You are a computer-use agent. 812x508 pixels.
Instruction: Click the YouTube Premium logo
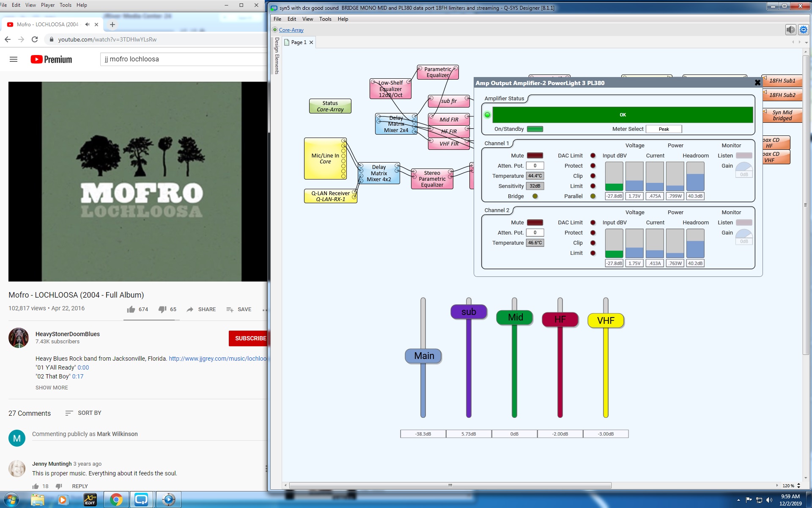point(51,59)
